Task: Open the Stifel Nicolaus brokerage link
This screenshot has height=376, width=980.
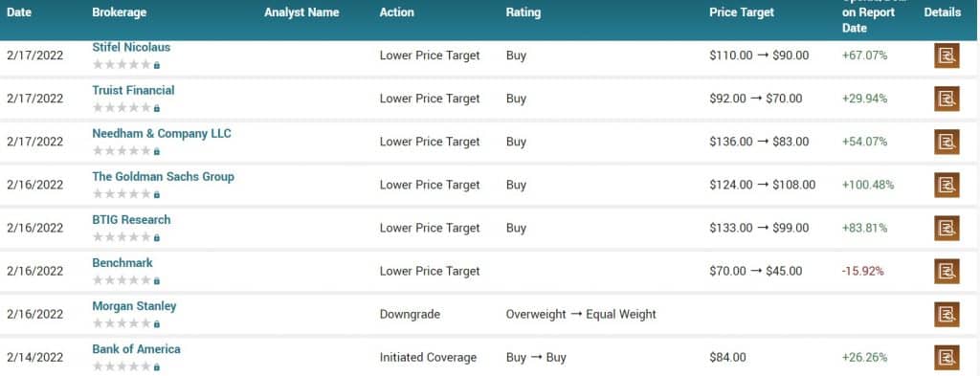Action: pos(131,48)
